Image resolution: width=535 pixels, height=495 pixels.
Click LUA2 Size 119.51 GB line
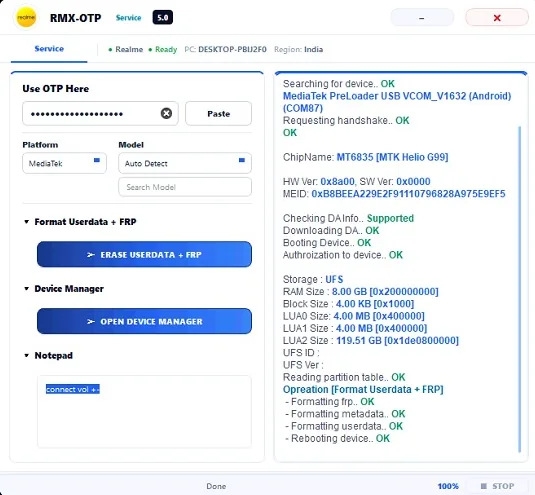[x=371, y=340]
